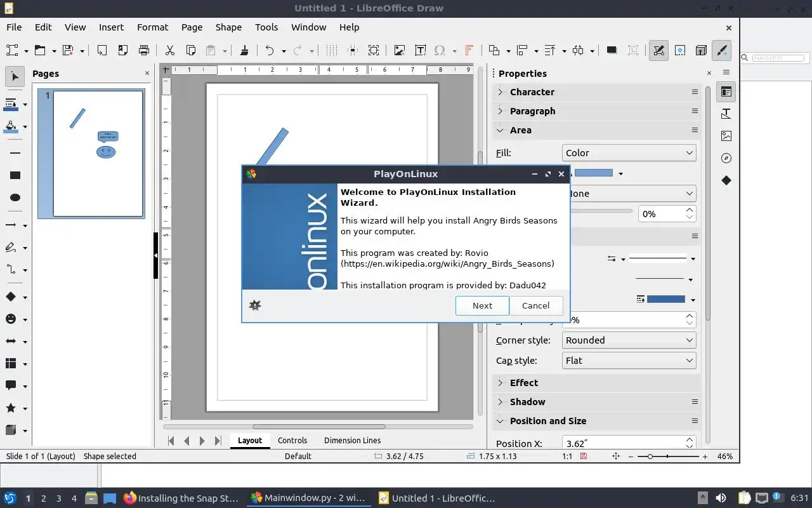Select the arrow Select tool in drawing toolbar
This screenshot has width=812, height=508.
15,77
